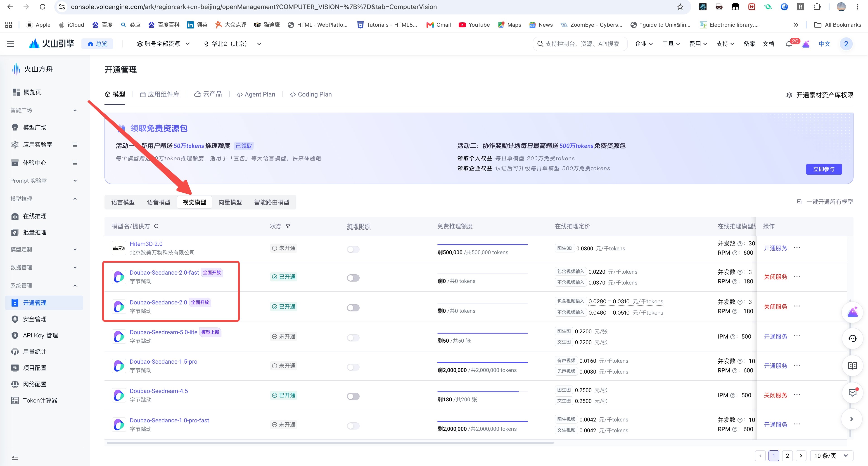Click the 立即参与 button
Viewport: 868px width, 466px height.
(824, 169)
